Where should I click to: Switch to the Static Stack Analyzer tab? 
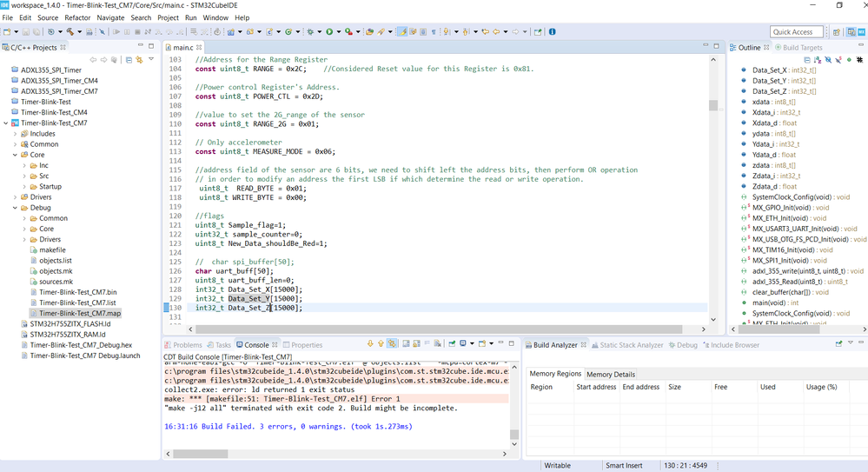627,344
